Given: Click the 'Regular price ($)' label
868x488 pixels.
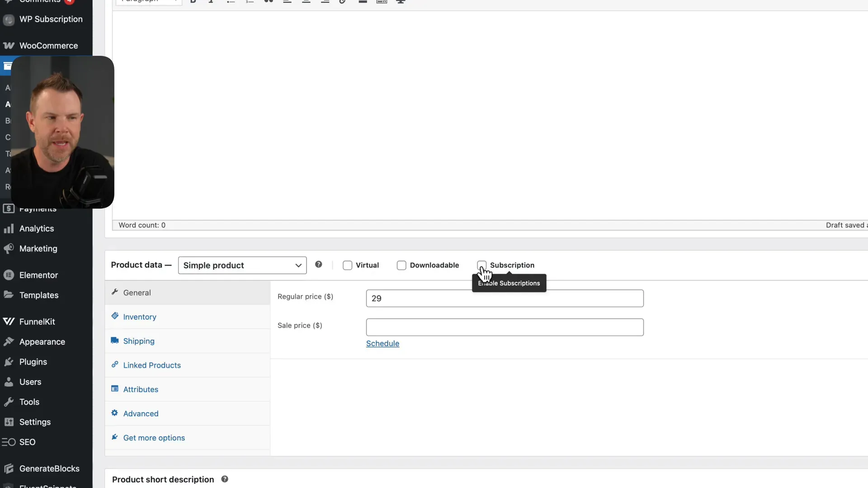Looking at the screenshot, I should click(x=305, y=296).
